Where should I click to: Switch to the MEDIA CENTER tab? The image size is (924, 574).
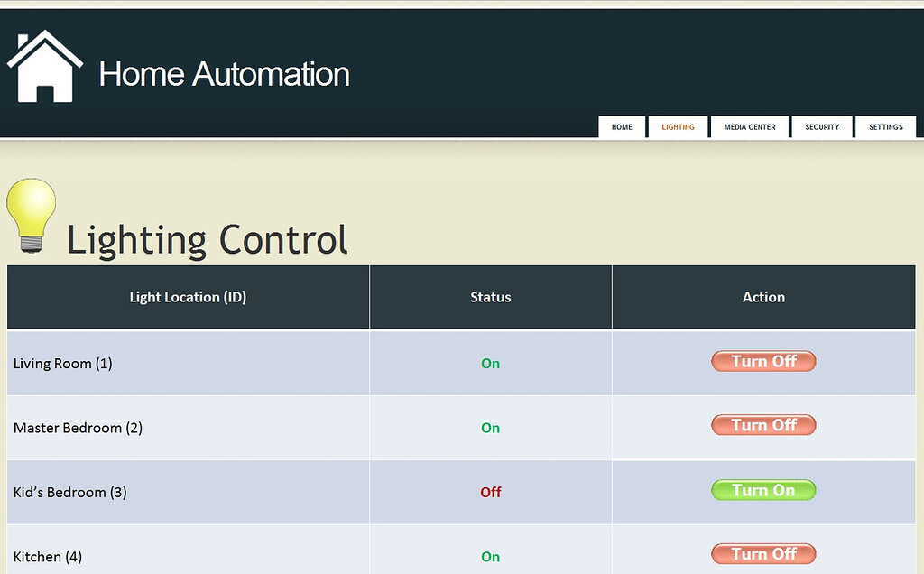pos(749,126)
